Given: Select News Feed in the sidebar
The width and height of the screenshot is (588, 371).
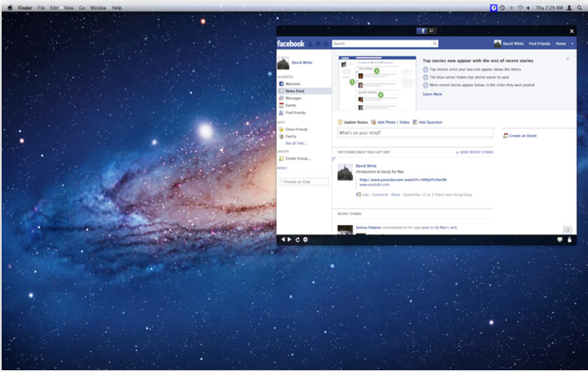Looking at the screenshot, I should [305, 91].
